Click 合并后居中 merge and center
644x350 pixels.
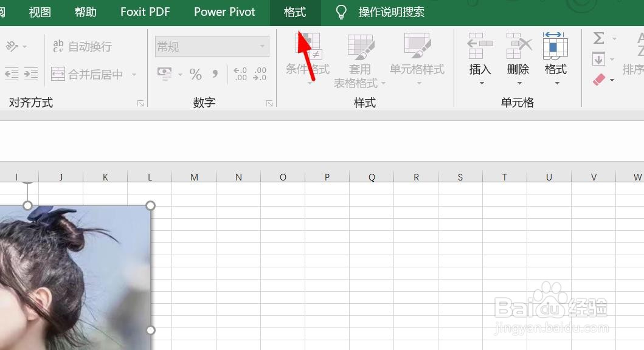[x=87, y=74]
